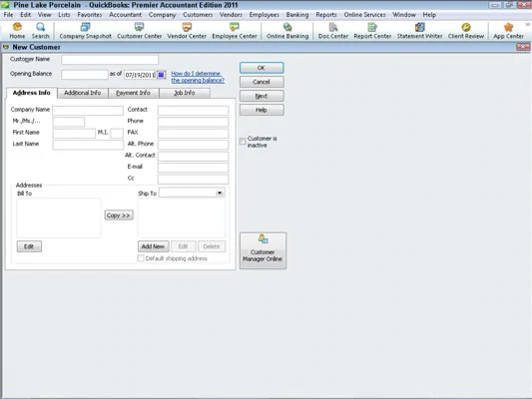Open the Banking menu
This screenshot has height=399, width=532.
(x=297, y=15)
